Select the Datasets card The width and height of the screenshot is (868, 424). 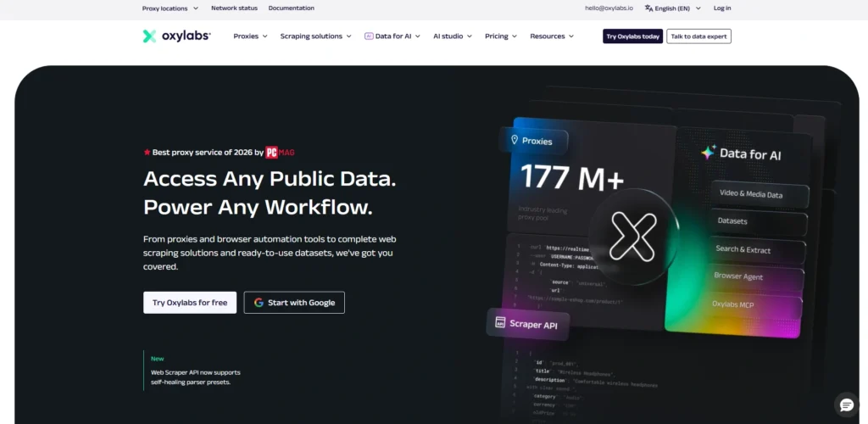(x=759, y=221)
